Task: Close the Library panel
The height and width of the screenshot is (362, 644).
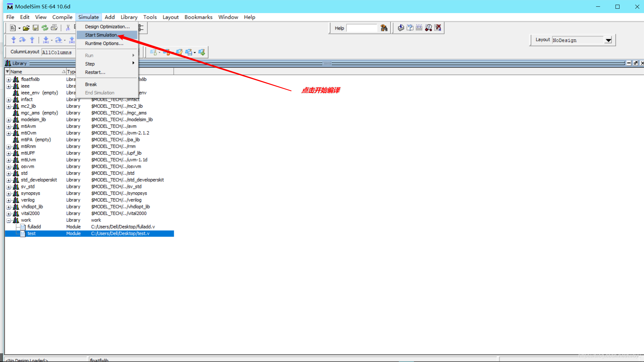Action: click(642, 63)
